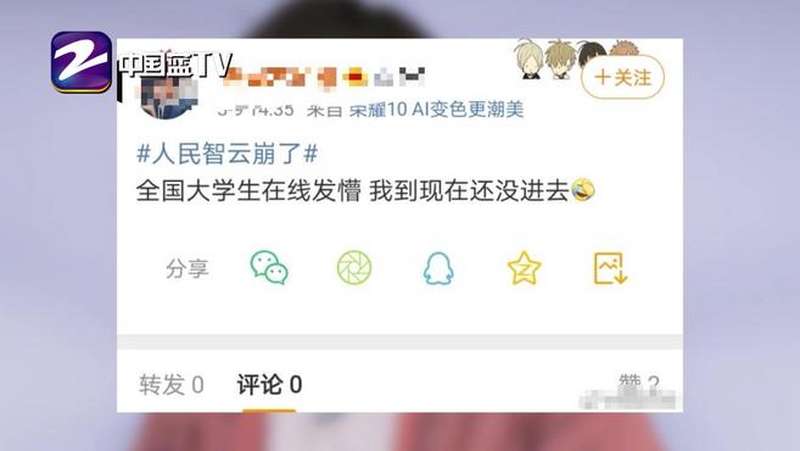Image resolution: width=800 pixels, height=451 pixels.
Task: Click the post text 全国大学生在线发懵
Action: pyautogui.click(x=248, y=191)
